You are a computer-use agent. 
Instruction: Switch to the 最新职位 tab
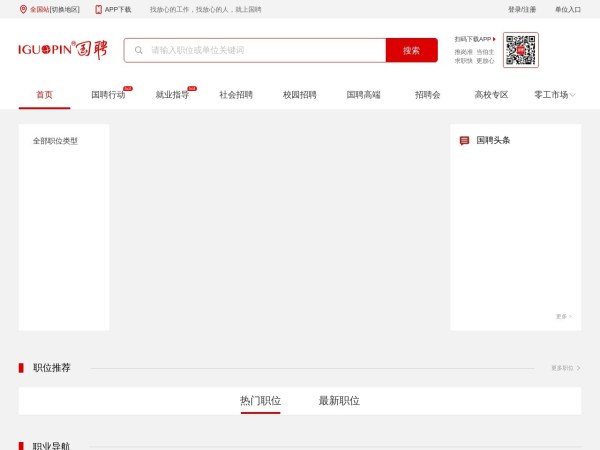pyautogui.click(x=339, y=401)
